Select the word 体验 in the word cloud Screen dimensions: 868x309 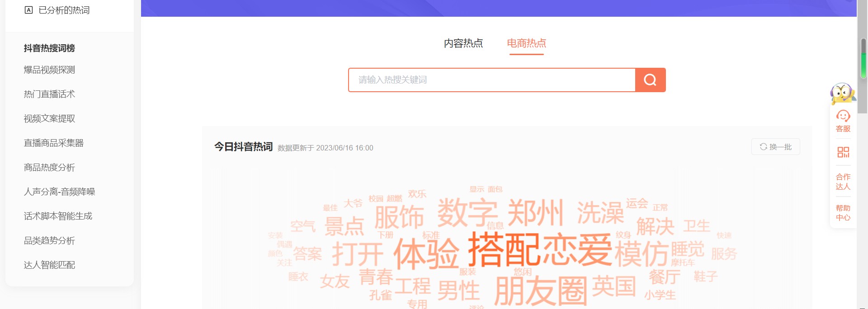[426, 253]
